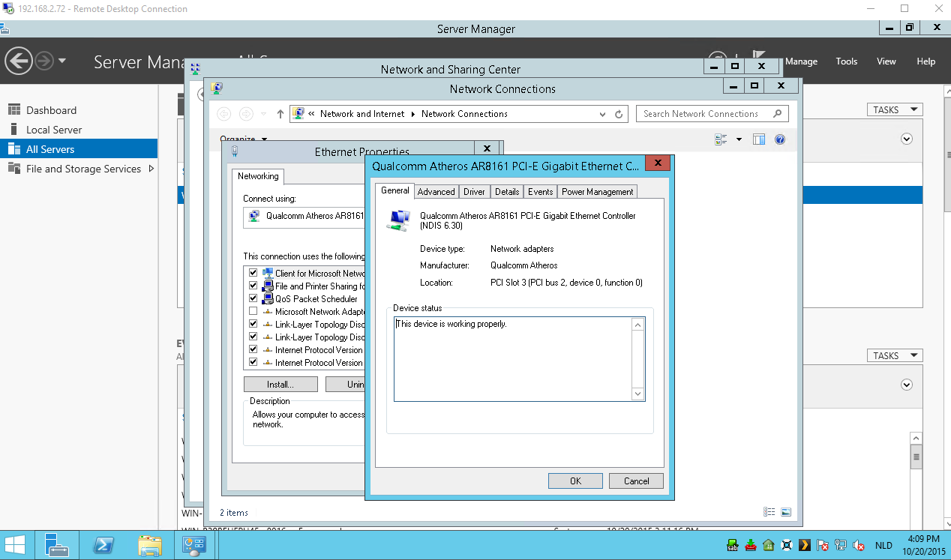Open the Power Management tab
The height and width of the screenshot is (560, 951).
click(598, 192)
